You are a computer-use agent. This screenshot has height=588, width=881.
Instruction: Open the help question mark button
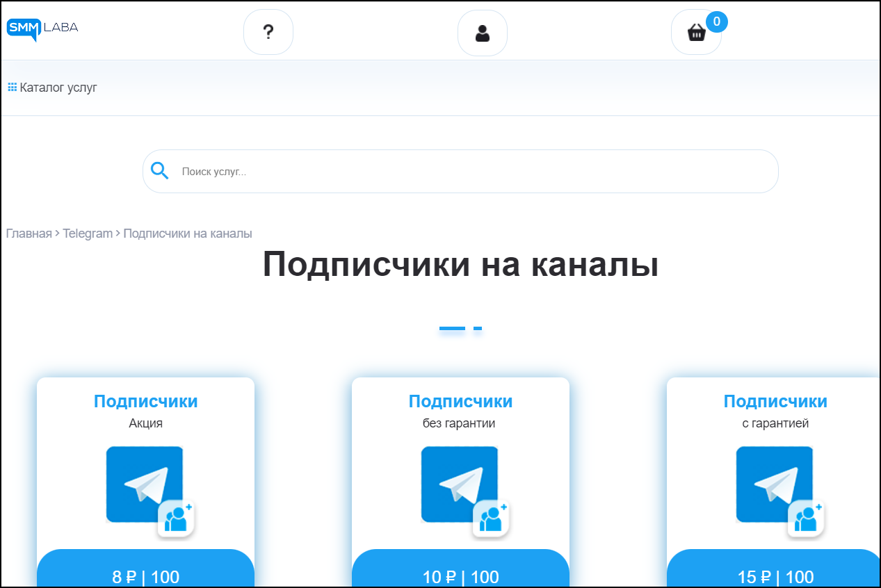tap(268, 32)
